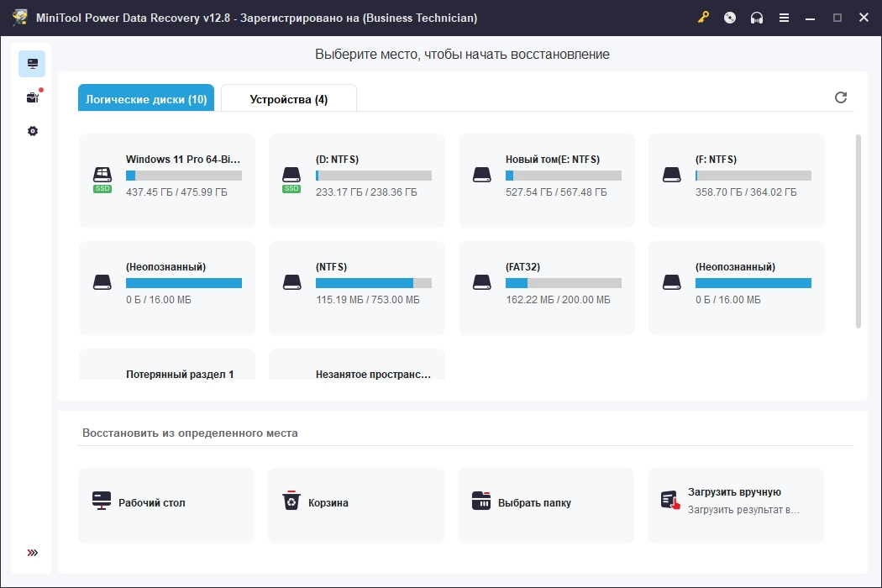Click the desktop monitor icon
882x588 pixels.
(102, 501)
